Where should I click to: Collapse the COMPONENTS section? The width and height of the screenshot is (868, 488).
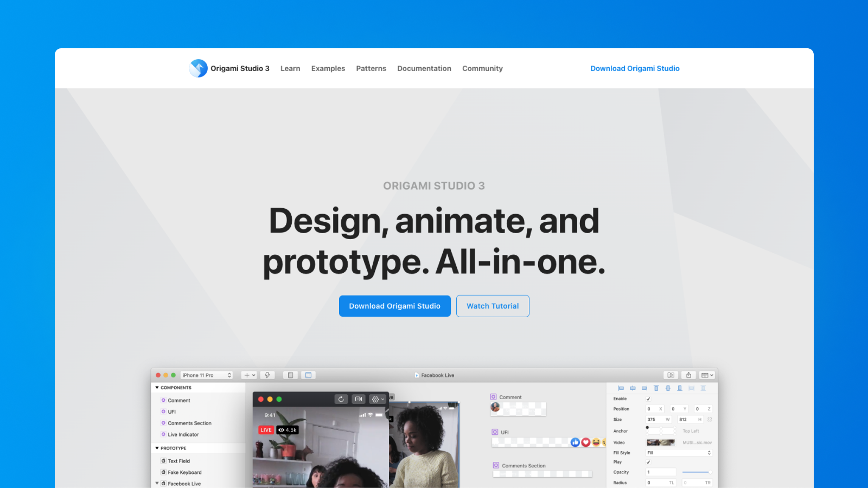point(157,387)
